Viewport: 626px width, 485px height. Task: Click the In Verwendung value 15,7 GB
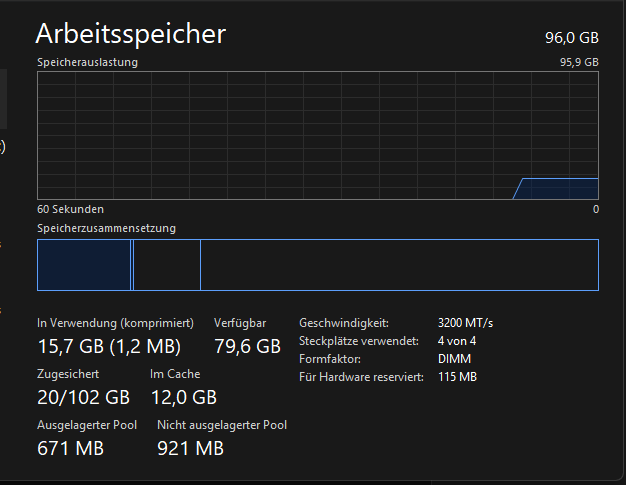pos(109,347)
